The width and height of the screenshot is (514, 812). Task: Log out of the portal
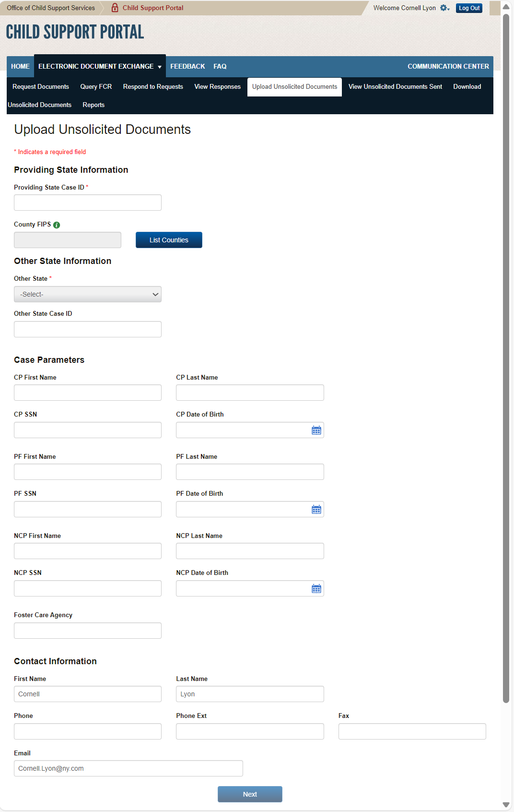[469, 8]
